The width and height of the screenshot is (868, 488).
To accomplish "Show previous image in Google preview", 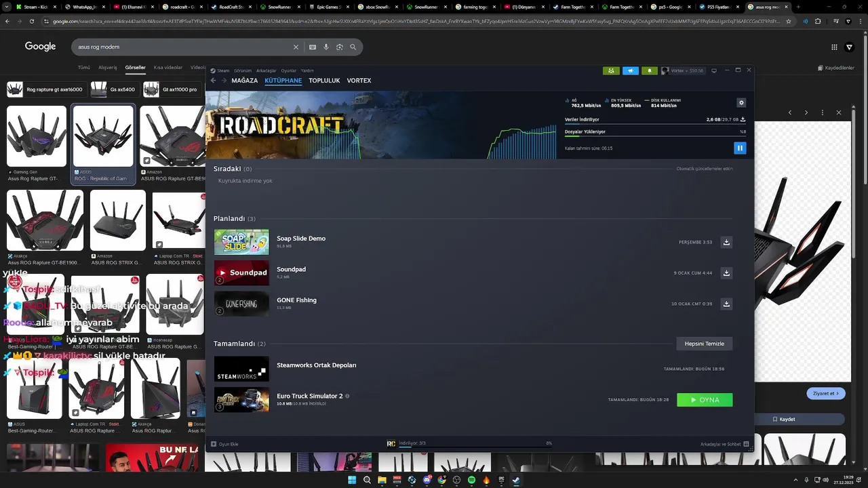I will [790, 112].
